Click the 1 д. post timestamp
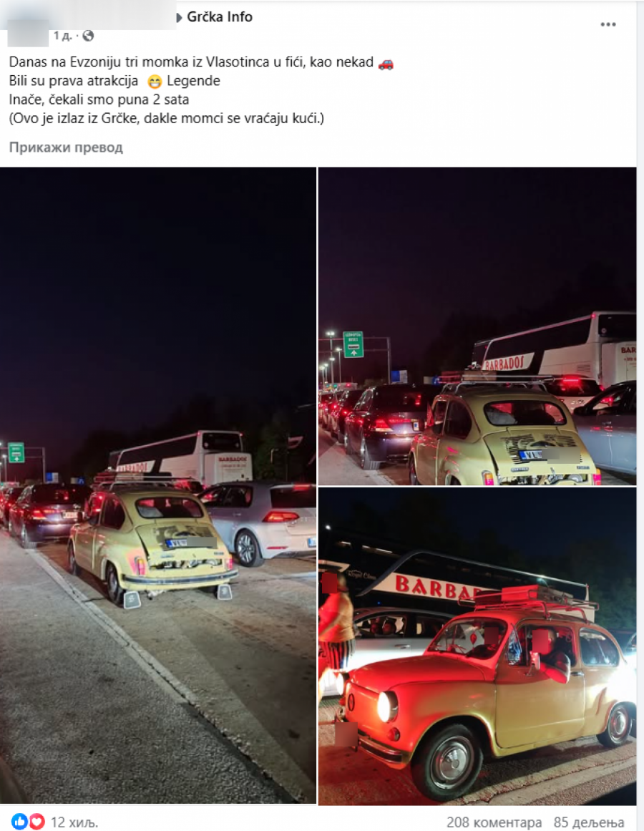The image size is (644, 831). 62,36
